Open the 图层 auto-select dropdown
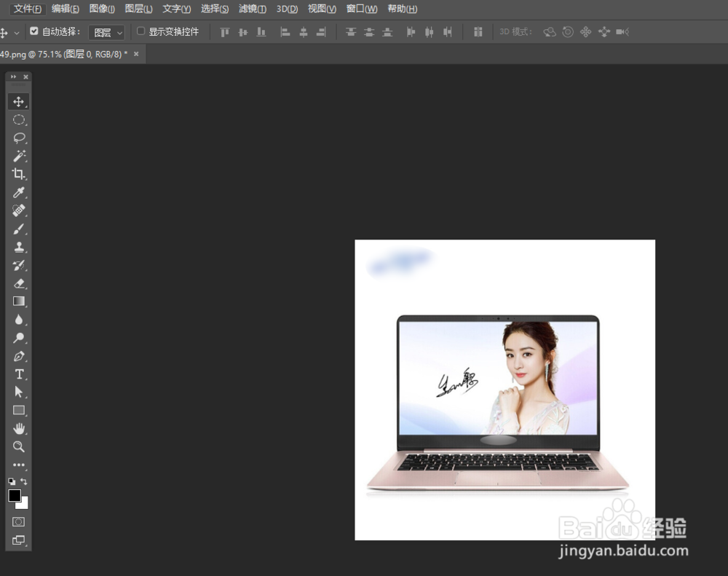This screenshot has width=728, height=576. (x=107, y=32)
